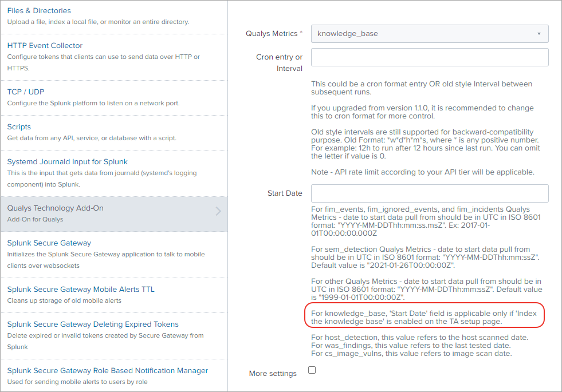Click the 'More settings' label text

(273, 373)
